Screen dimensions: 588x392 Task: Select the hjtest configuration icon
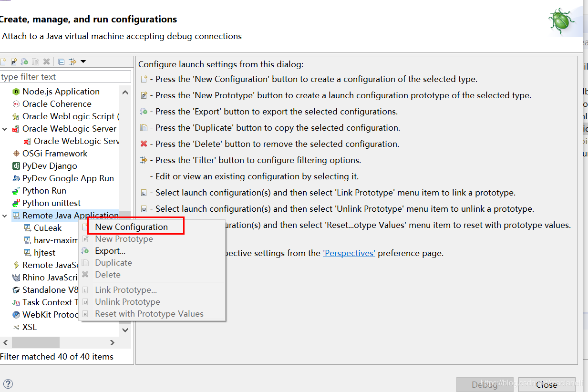28,253
